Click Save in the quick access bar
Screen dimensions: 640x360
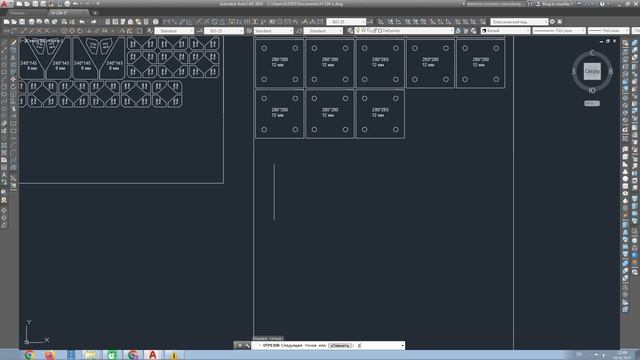(35, 4)
